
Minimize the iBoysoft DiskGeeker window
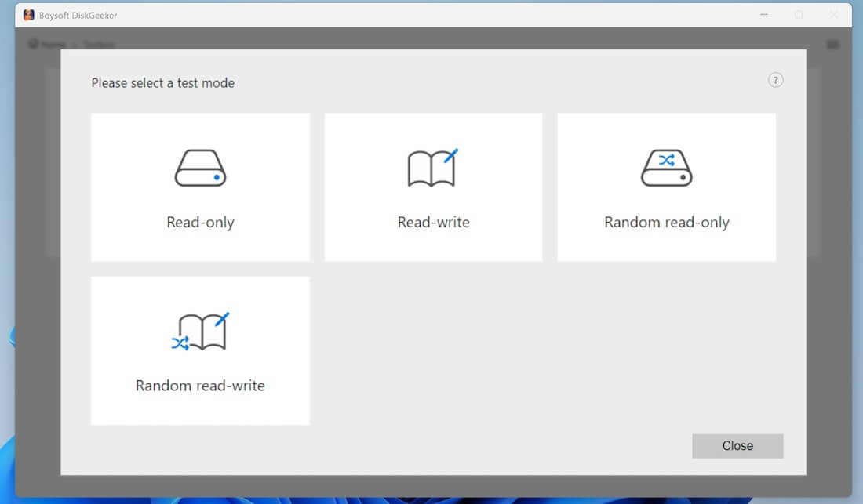point(763,15)
